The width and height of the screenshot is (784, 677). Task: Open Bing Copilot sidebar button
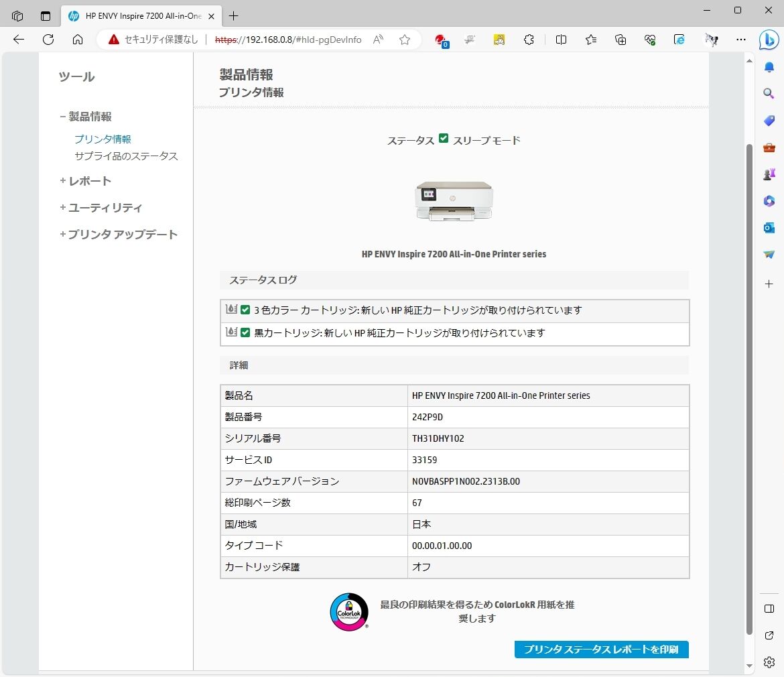coord(769,40)
